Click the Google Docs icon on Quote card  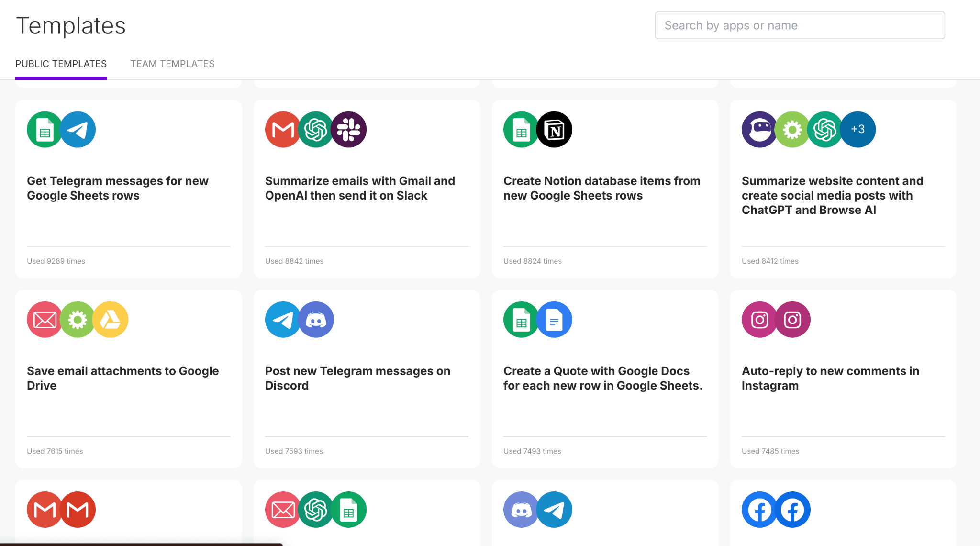click(x=554, y=320)
